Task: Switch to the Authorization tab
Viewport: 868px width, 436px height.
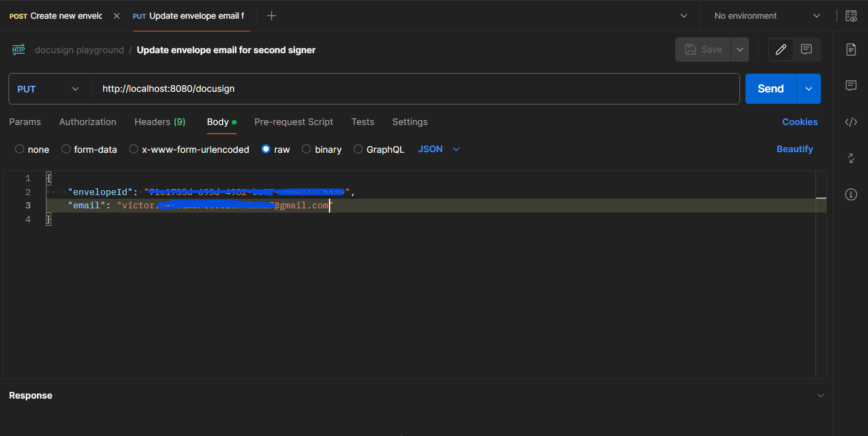Action: [88, 122]
